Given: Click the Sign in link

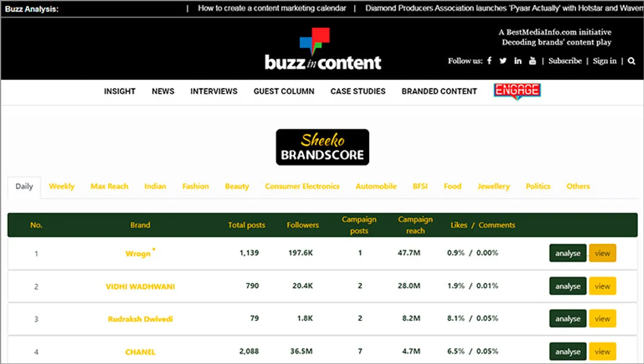Looking at the screenshot, I should pyautogui.click(x=605, y=61).
